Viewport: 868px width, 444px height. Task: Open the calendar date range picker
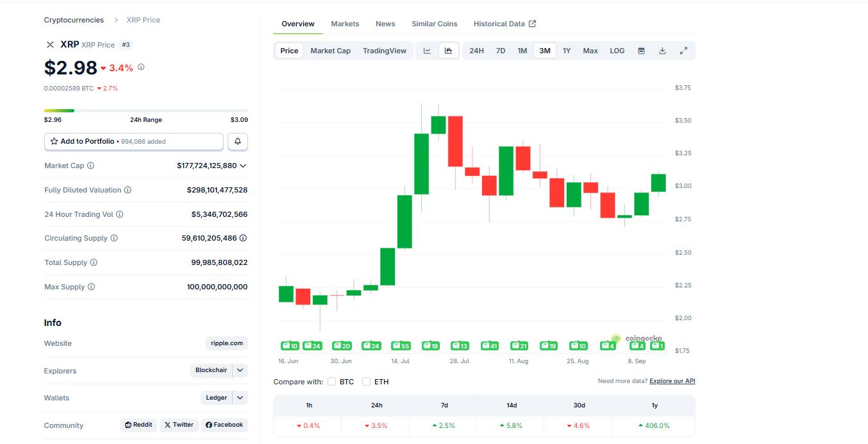pyautogui.click(x=641, y=51)
